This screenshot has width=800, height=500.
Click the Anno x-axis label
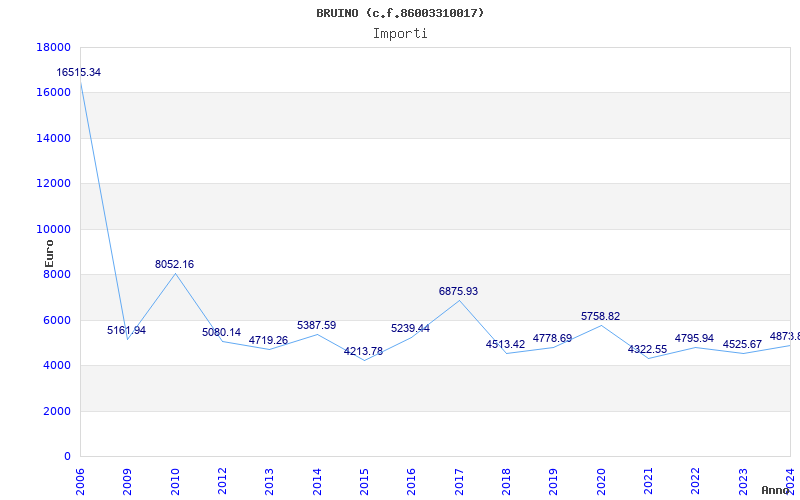775,490
